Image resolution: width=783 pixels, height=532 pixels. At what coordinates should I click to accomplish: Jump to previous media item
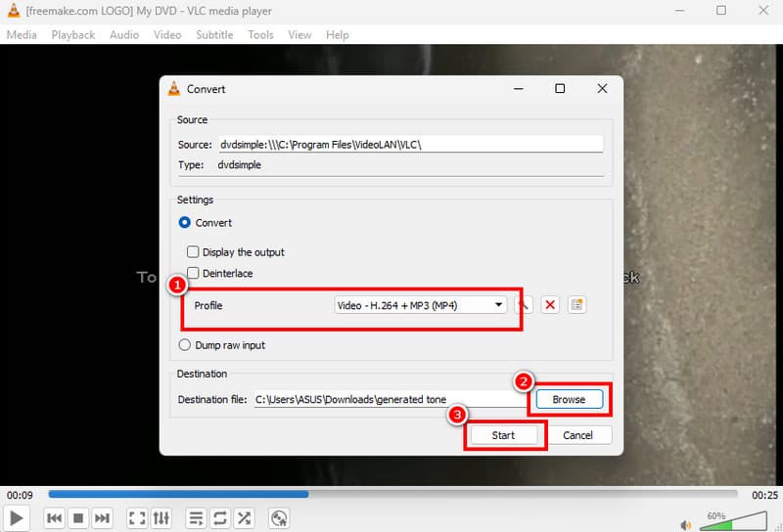[x=54, y=518]
